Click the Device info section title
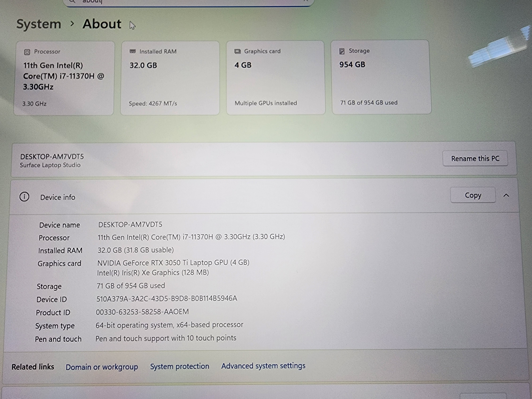Viewport: 532px width, 399px height. point(57,197)
